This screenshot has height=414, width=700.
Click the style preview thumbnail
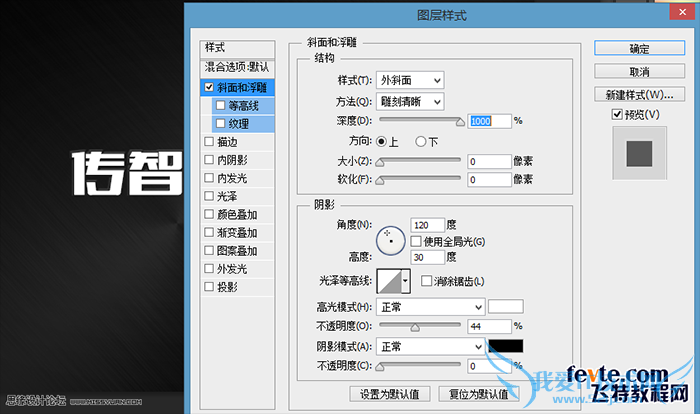(639, 153)
